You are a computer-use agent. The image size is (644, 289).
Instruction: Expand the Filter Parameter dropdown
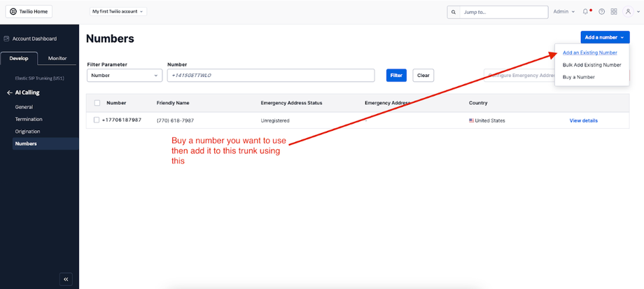[125, 76]
